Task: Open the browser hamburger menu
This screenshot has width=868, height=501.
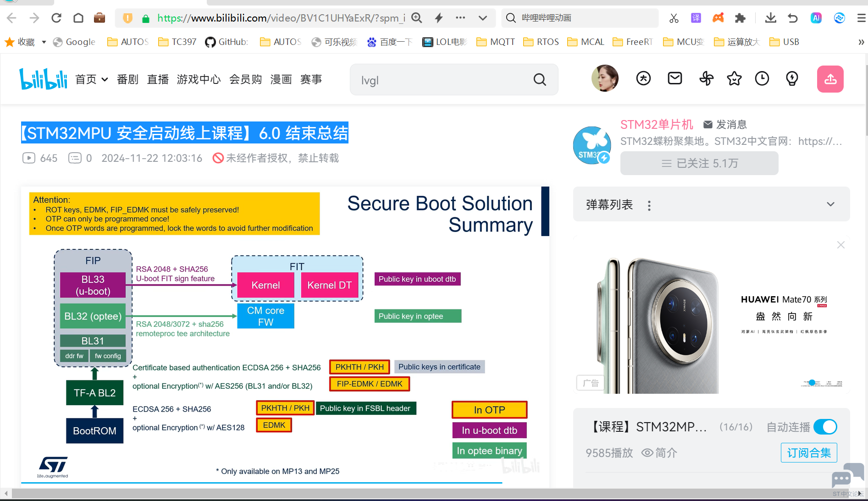Action: click(x=862, y=18)
